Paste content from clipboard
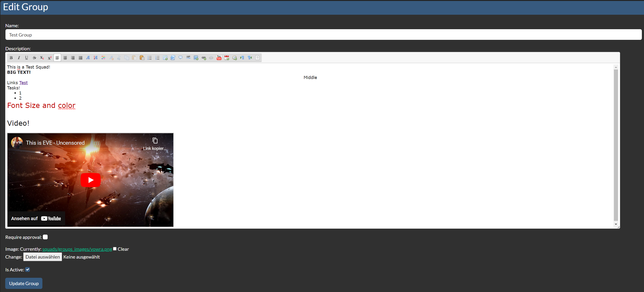Image resolution: width=644 pixels, height=292 pixels. click(134, 58)
